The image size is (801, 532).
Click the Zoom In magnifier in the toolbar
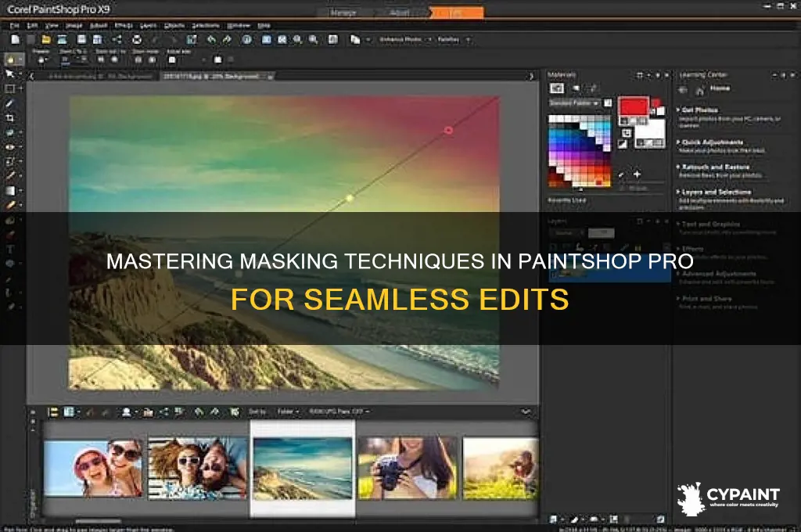coord(313,39)
